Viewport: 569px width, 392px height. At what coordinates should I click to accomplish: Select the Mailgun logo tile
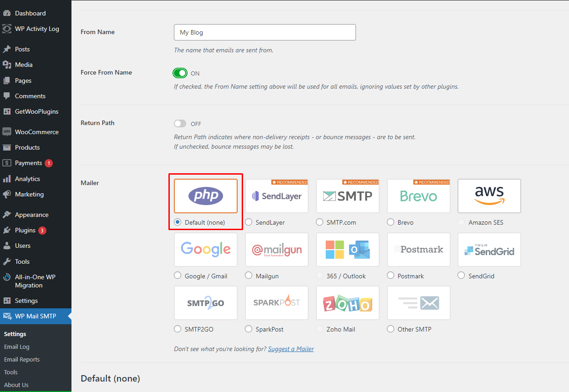tap(277, 250)
